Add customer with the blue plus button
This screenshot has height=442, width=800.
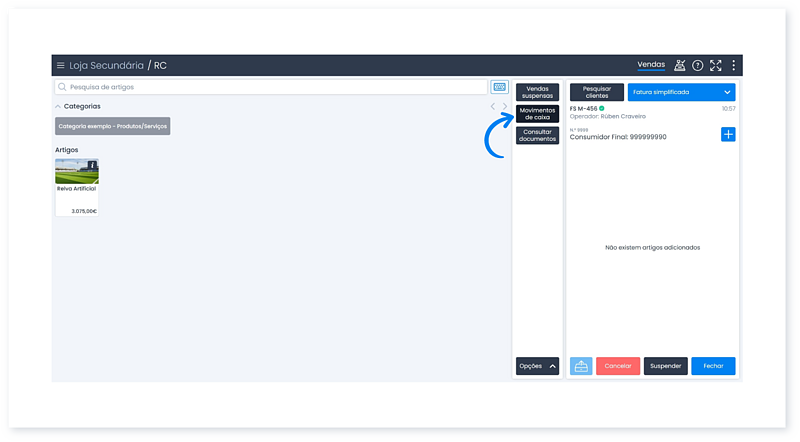728,134
